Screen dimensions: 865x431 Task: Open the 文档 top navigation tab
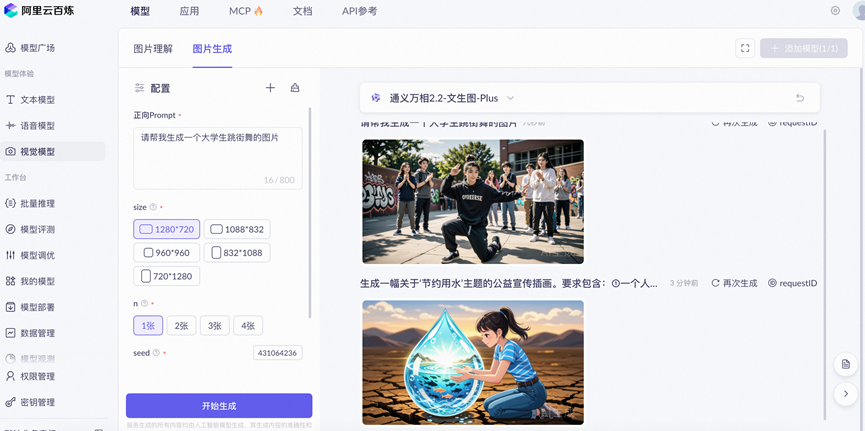pyautogui.click(x=303, y=11)
